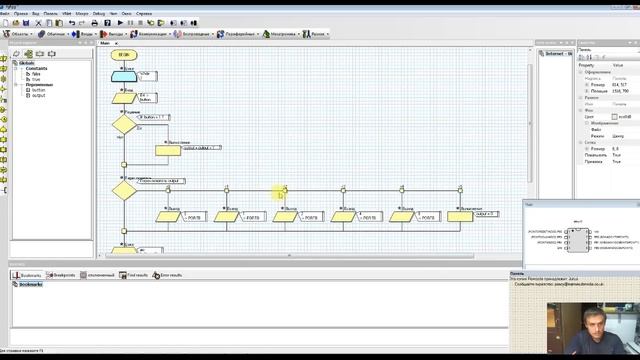This screenshot has width=640, height=360.
Task: Switch to the Bookmarks tab
Action: (x=27, y=276)
